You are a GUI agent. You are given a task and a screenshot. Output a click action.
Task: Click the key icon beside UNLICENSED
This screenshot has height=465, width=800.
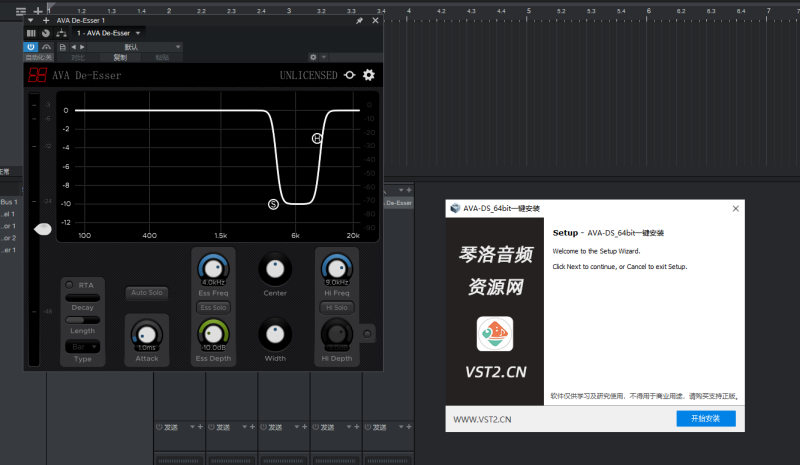pyautogui.click(x=349, y=75)
